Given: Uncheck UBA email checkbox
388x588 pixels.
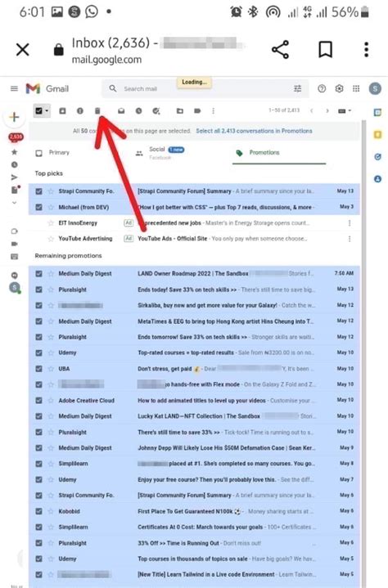Looking at the screenshot, I should [x=38, y=369].
